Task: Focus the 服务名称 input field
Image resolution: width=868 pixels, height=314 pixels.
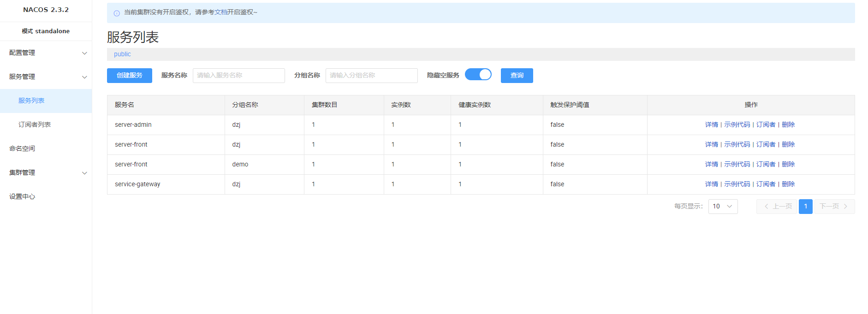Action: coord(238,76)
